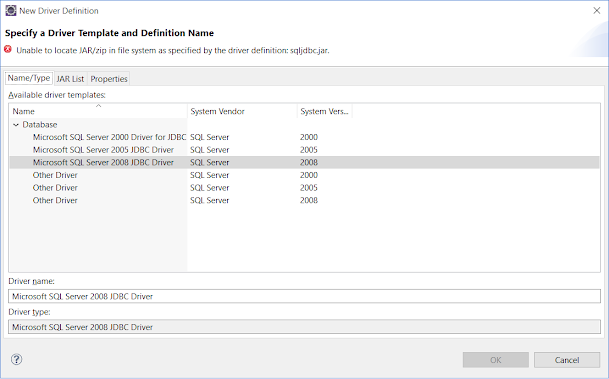Open the Properties tab

[109, 79]
